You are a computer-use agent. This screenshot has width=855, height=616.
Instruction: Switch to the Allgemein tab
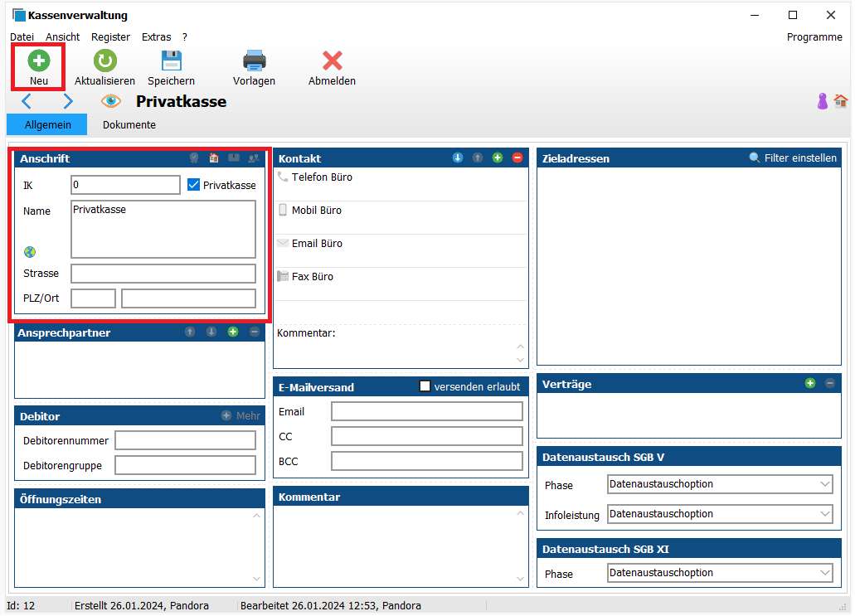point(47,124)
